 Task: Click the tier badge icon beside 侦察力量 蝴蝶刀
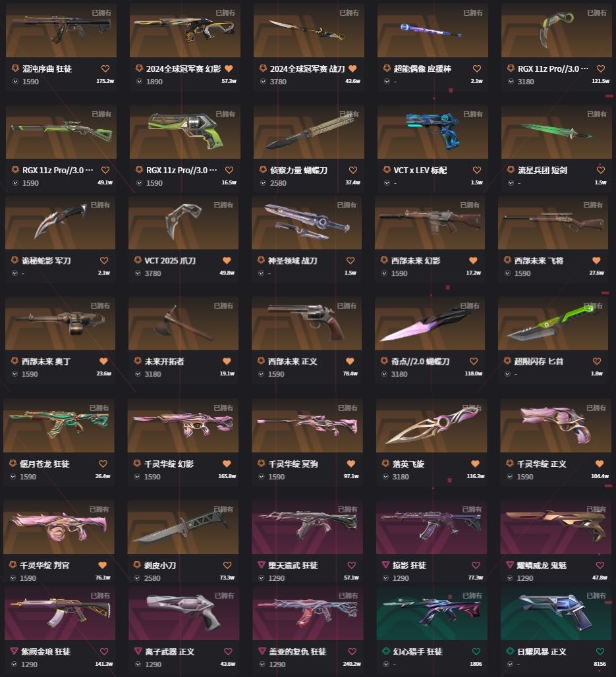(x=263, y=170)
